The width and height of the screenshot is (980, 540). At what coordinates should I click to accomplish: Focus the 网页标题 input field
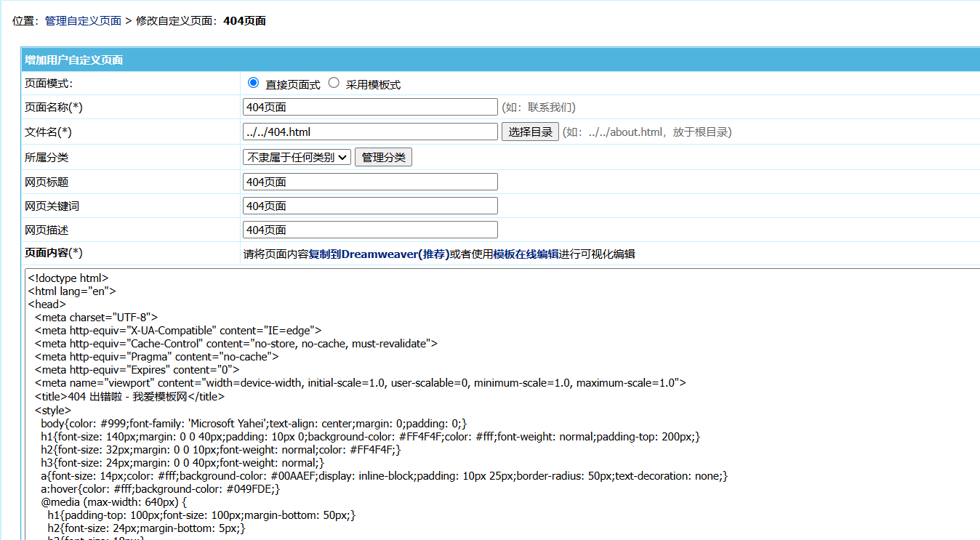point(370,182)
